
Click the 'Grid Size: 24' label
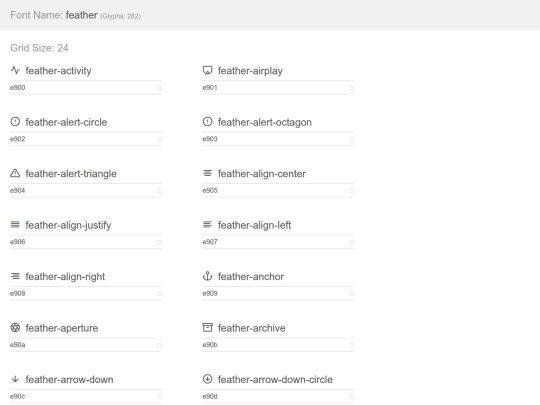(39, 48)
